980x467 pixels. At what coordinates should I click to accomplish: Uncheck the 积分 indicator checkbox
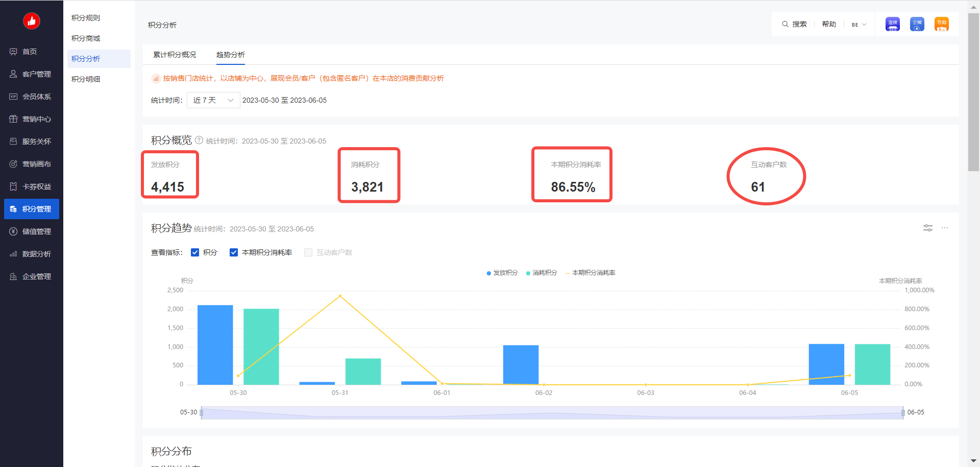(195, 252)
